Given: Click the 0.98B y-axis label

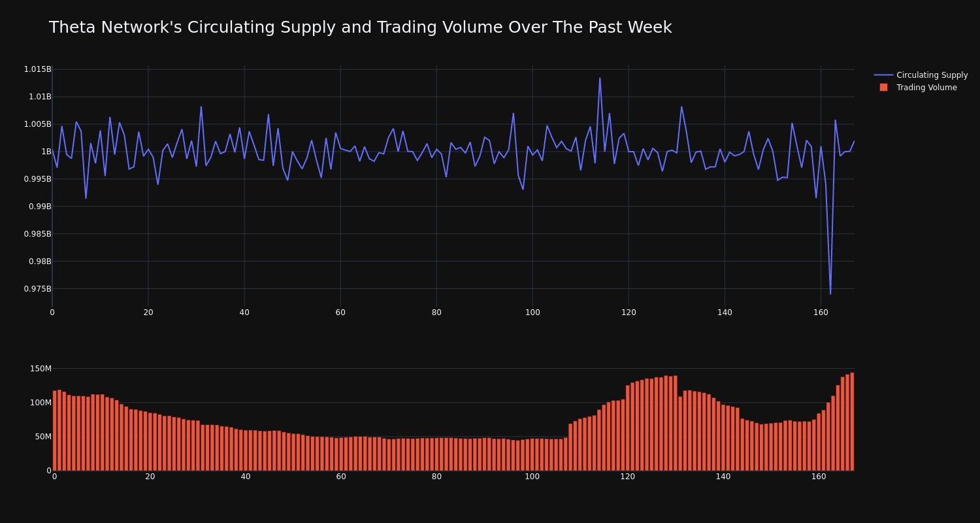Looking at the screenshot, I should tap(40, 261).
